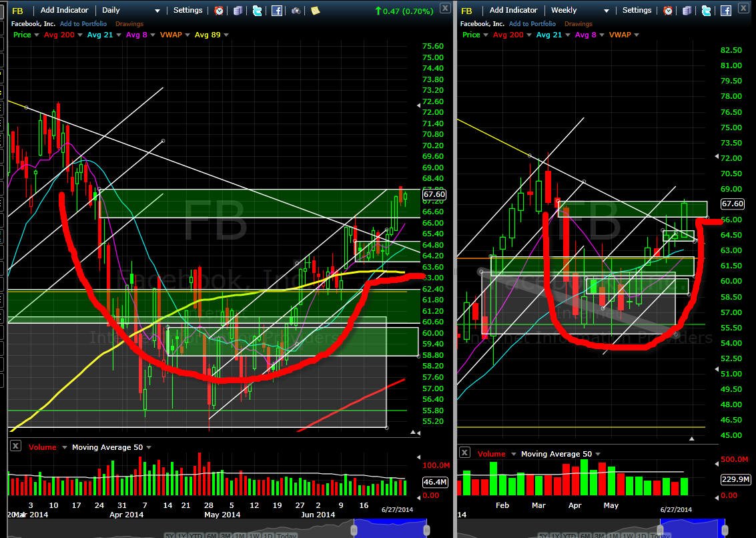Select the 67.60 price label on the Weekly chart

tap(733, 204)
